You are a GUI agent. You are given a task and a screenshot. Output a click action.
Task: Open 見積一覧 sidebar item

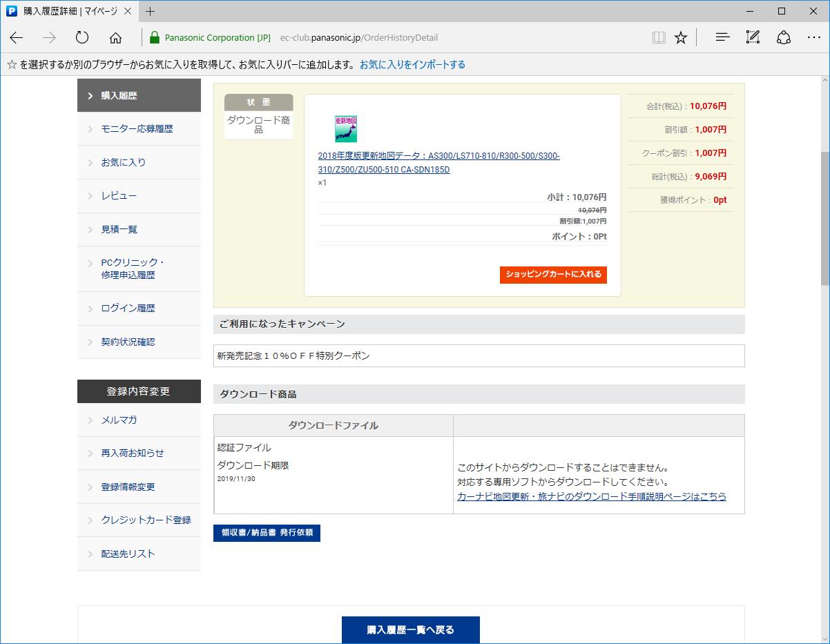click(x=139, y=229)
